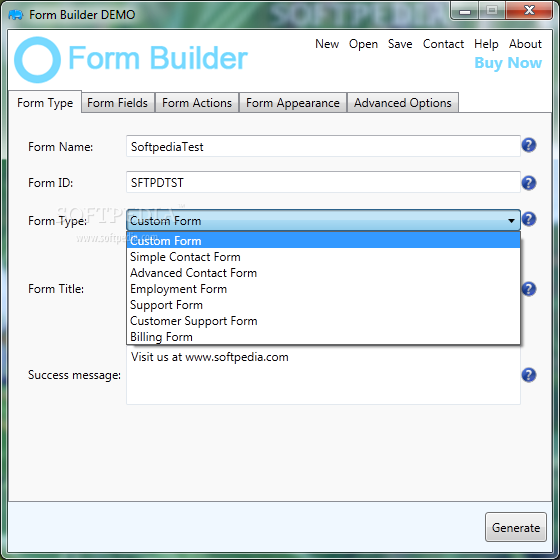Click the help icon beside Form Name
560x560 pixels.
click(x=529, y=145)
